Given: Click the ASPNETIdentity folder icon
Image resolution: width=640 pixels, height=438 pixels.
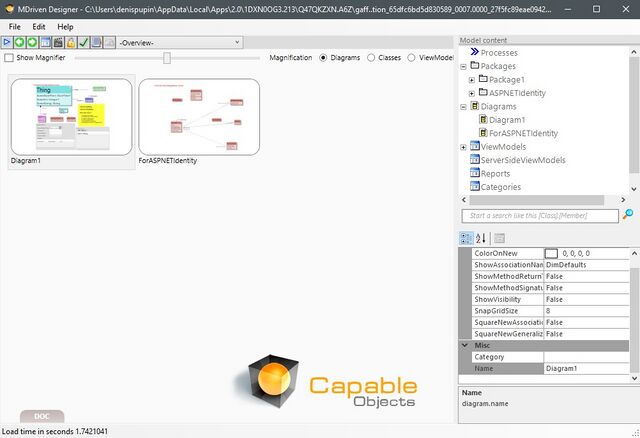Looking at the screenshot, I should coord(483,92).
